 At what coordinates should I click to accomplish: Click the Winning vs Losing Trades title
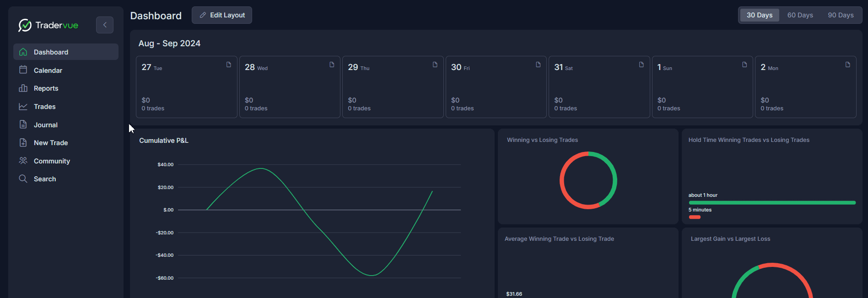(542, 140)
